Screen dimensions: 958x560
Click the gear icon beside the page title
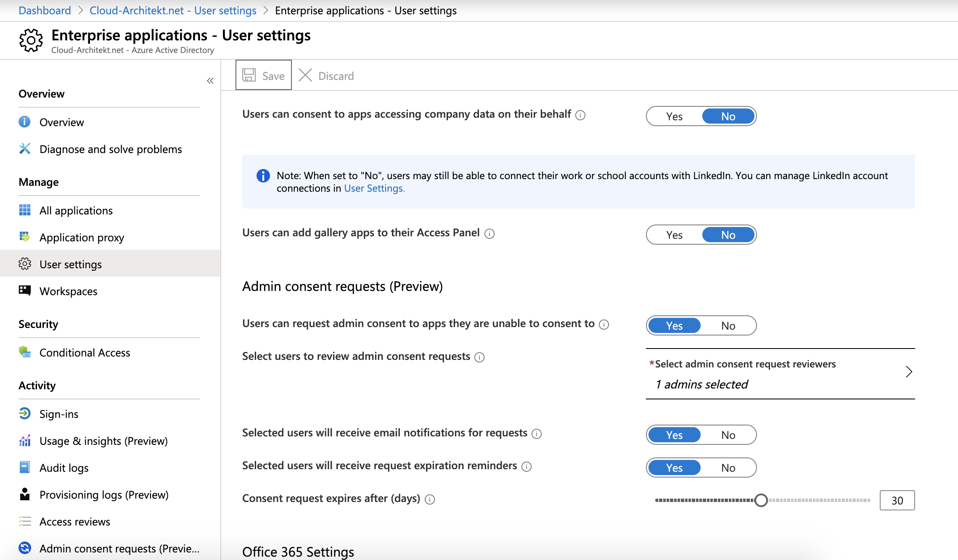[31, 40]
